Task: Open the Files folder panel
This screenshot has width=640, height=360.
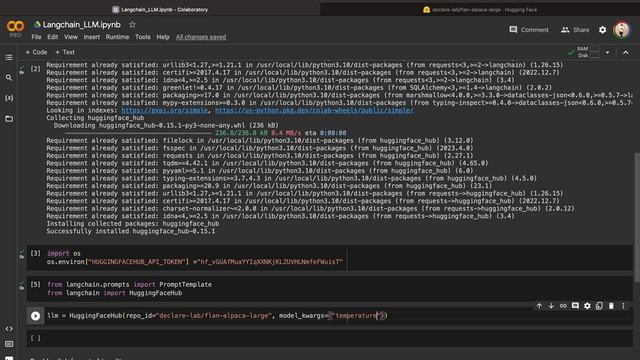Action: (x=9, y=119)
